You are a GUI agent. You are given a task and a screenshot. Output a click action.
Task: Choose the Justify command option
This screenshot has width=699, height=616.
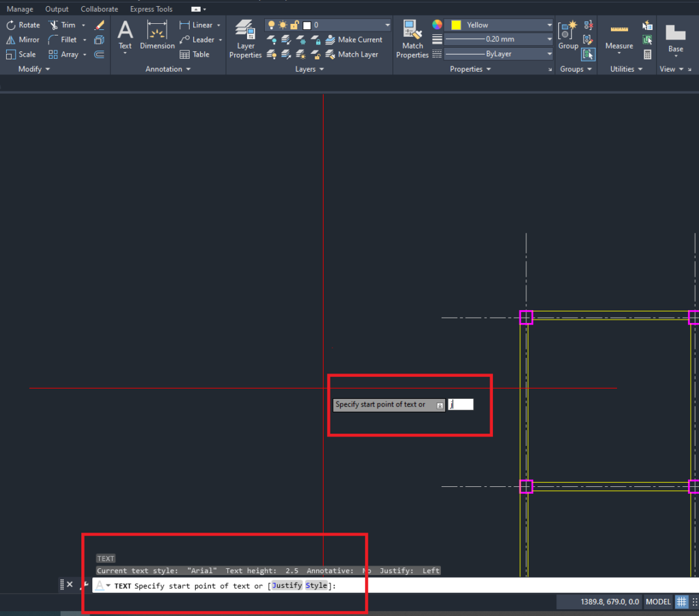click(x=287, y=586)
